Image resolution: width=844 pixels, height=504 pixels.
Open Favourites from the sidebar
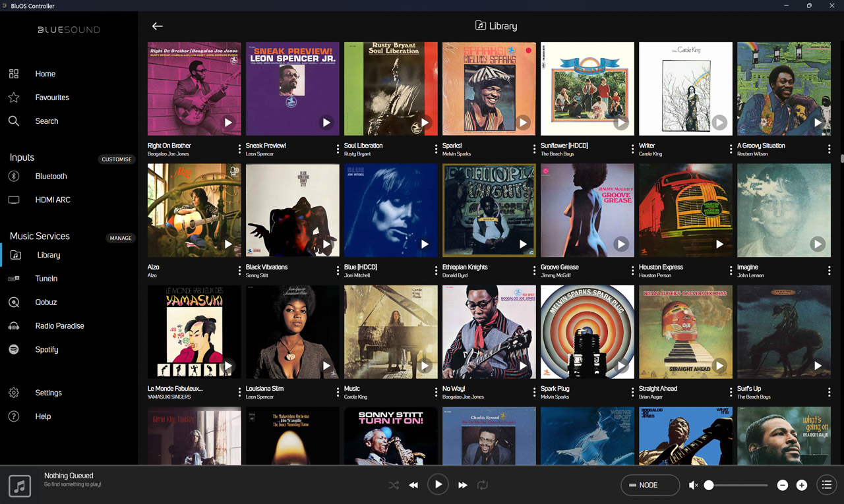click(x=51, y=98)
